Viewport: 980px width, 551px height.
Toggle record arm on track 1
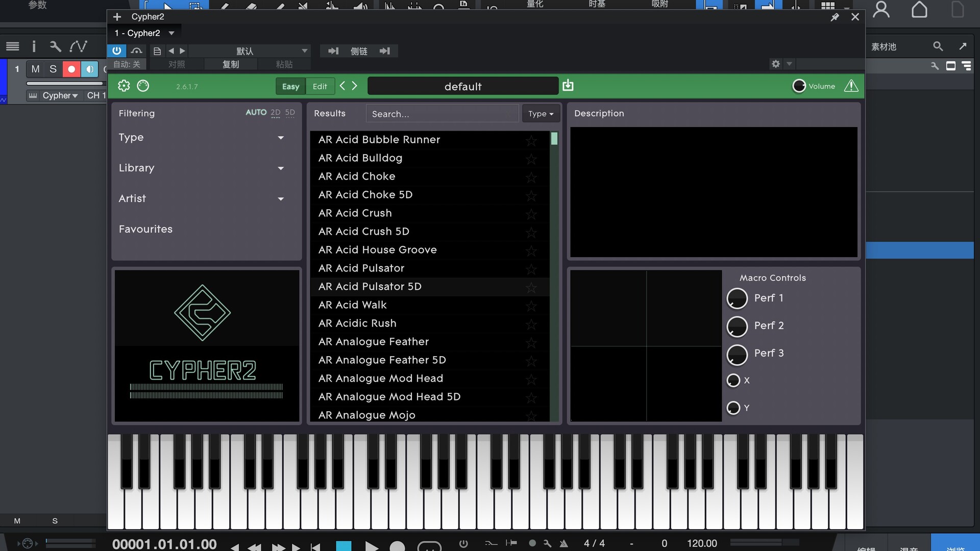point(71,69)
